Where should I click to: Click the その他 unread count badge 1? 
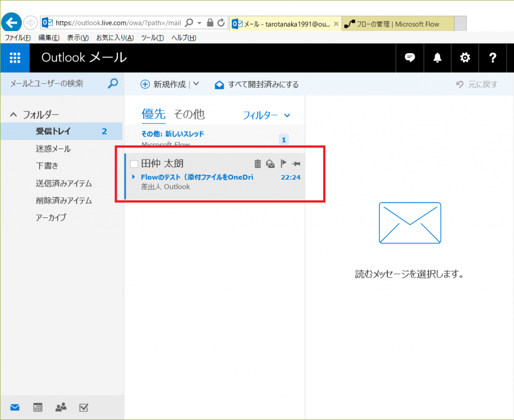(284, 139)
